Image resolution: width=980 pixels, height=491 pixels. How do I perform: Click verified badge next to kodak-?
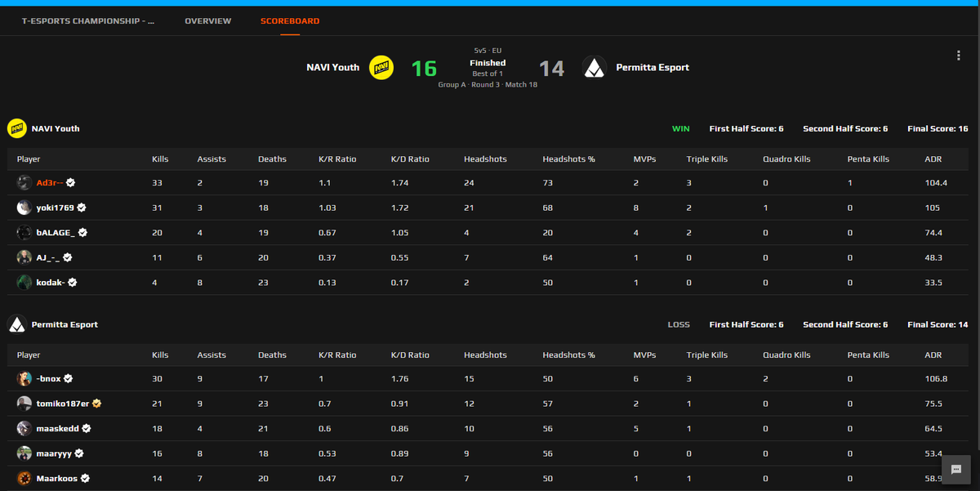[73, 283]
